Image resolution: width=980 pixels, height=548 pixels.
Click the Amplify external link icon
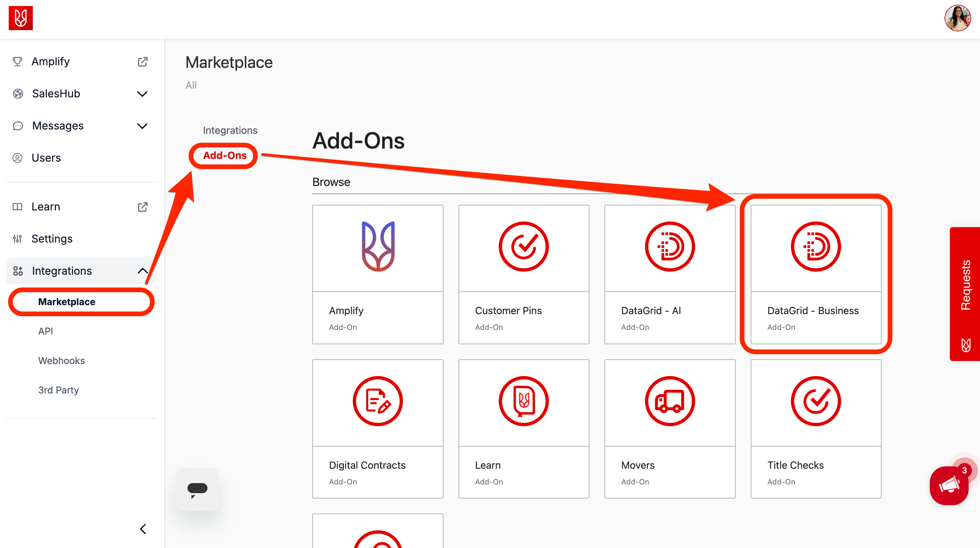coord(142,62)
